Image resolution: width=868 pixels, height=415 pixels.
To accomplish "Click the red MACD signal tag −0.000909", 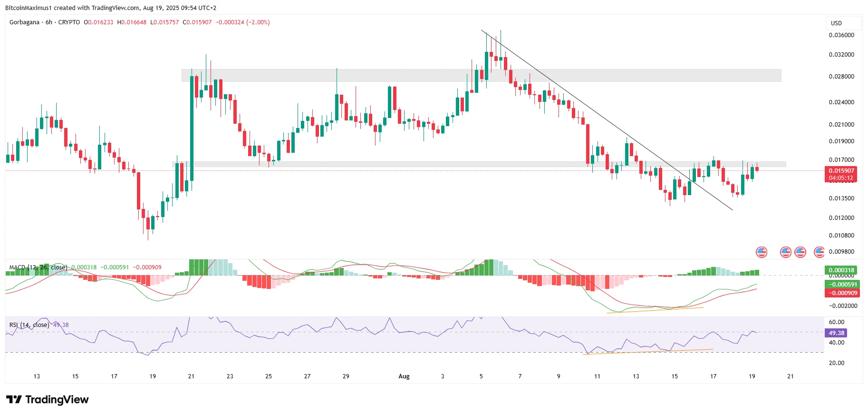I will click(x=842, y=293).
